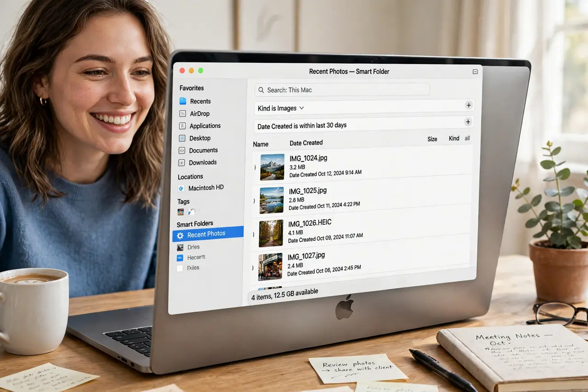Click the small icon right of window title
Screen dimensions: 588x392
(x=475, y=72)
